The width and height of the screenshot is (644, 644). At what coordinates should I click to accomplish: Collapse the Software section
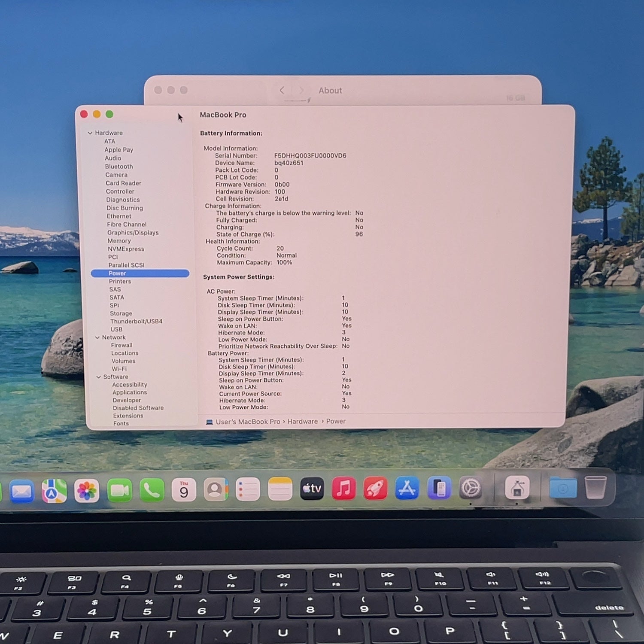[x=98, y=377]
